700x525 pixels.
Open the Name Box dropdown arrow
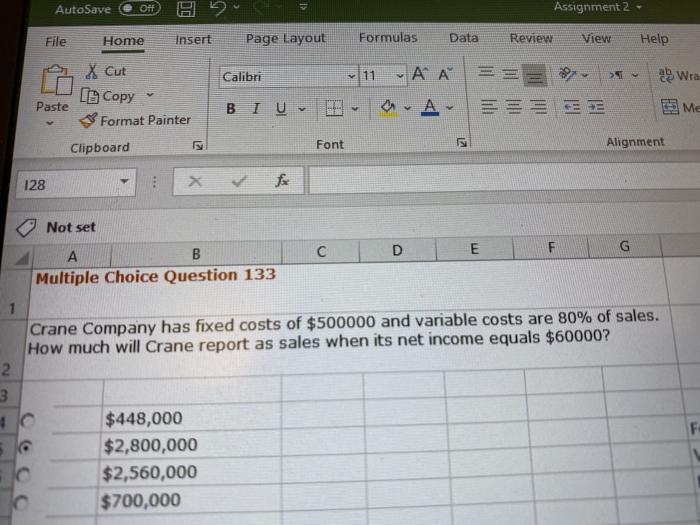pyautogui.click(x=124, y=182)
